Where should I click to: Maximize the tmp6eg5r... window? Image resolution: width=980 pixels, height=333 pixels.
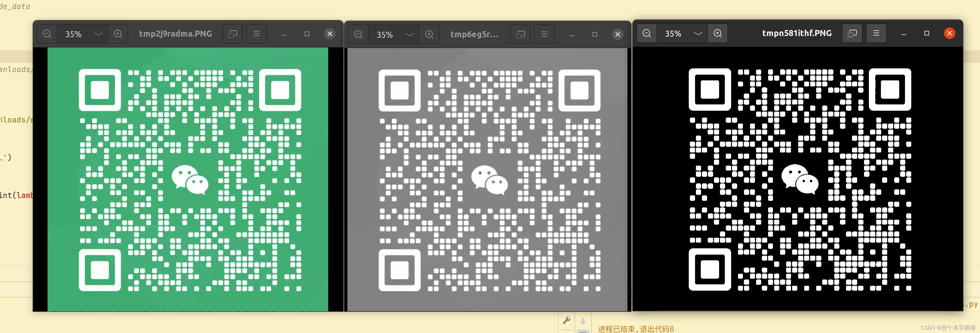(x=595, y=35)
